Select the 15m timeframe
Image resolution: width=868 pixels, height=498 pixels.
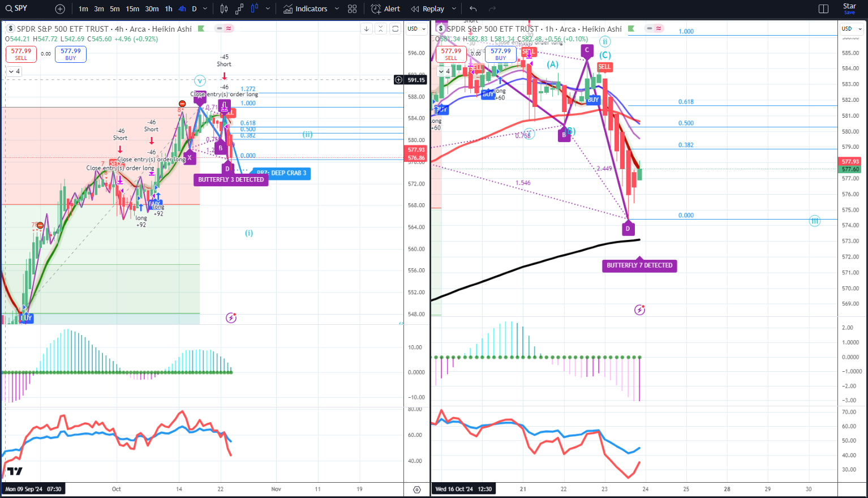[x=132, y=9]
